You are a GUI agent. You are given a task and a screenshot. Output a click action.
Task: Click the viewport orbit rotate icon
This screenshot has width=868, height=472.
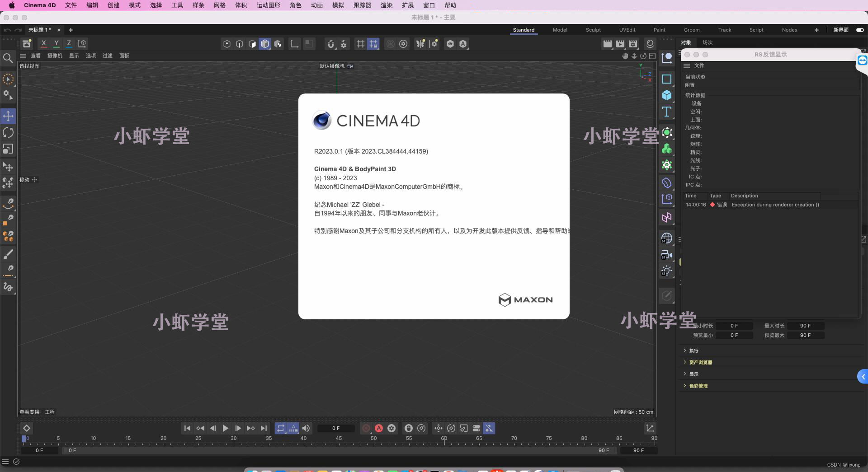(643, 56)
